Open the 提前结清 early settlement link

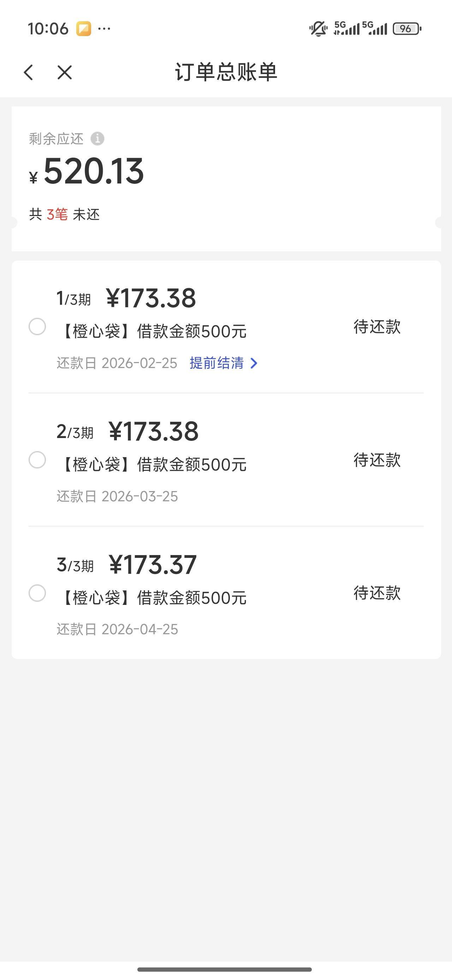[x=217, y=363]
